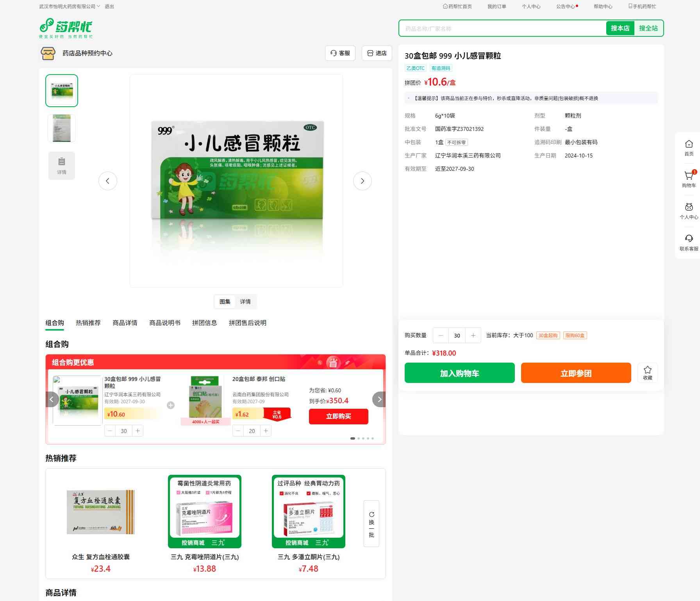700x601 pixels.
Task: Show previous product image with left arrow
Action: point(108,181)
